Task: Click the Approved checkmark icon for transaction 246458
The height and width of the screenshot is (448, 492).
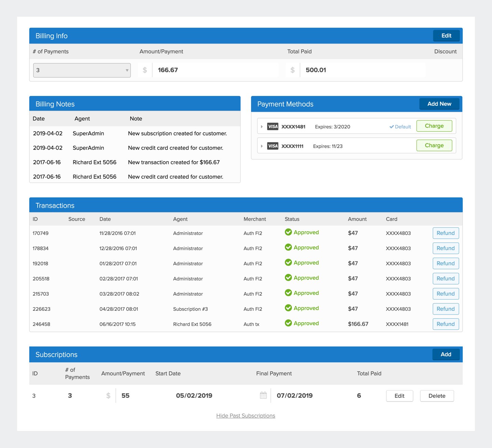Action: pyautogui.click(x=288, y=323)
